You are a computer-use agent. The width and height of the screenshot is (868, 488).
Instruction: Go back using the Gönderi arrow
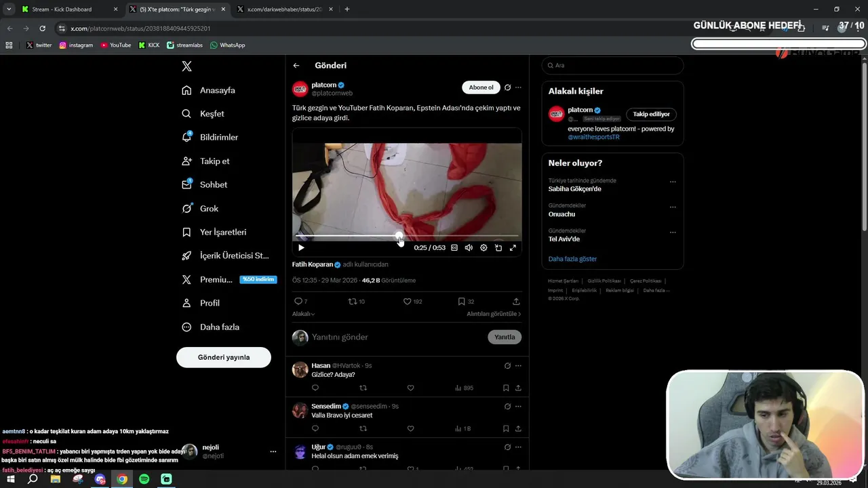pyautogui.click(x=296, y=66)
